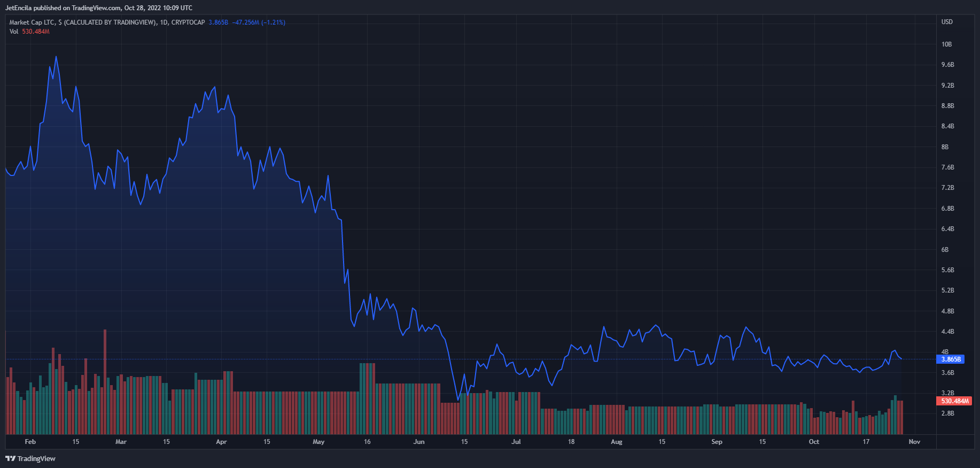
Task: Click the 5.2B price axis label
Action: 947,290
